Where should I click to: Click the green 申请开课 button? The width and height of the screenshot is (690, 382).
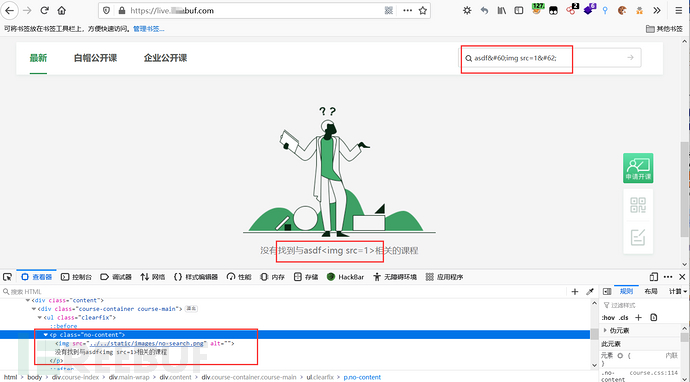[x=638, y=168]
